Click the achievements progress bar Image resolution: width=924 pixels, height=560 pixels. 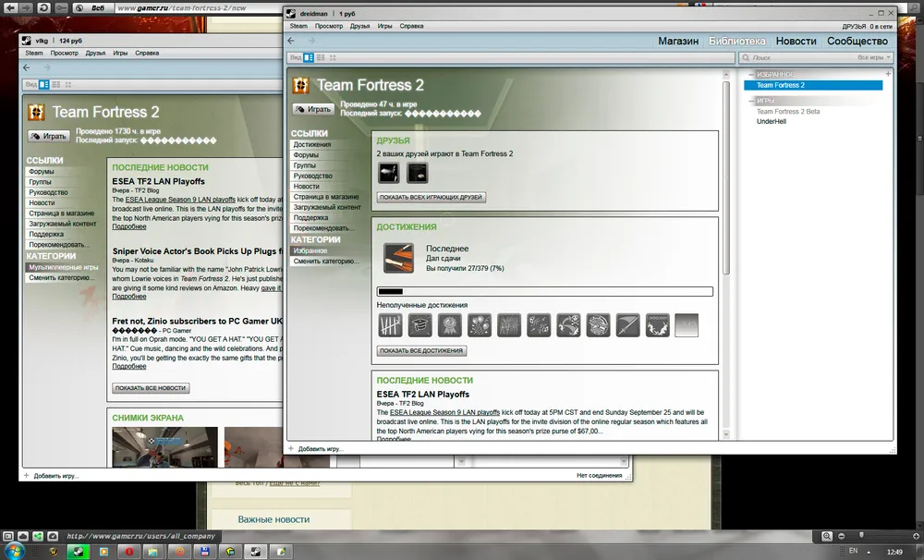point(544,291)
